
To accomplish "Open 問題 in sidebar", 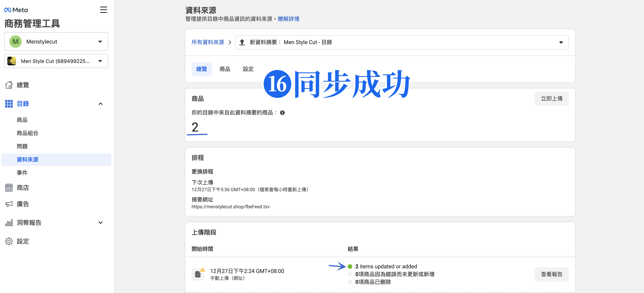I will click(x=22, y=146).
